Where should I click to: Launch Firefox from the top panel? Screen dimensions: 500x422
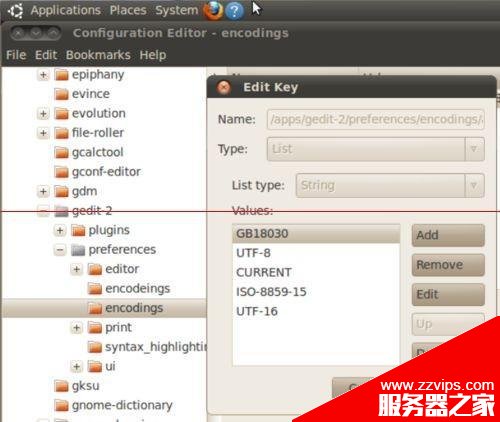click(213, 10)
